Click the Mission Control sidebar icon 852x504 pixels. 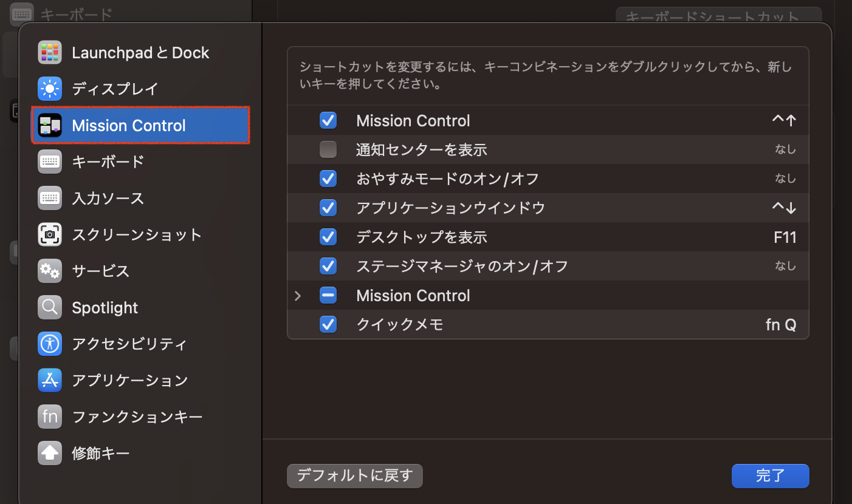click(x=50, y=126)
